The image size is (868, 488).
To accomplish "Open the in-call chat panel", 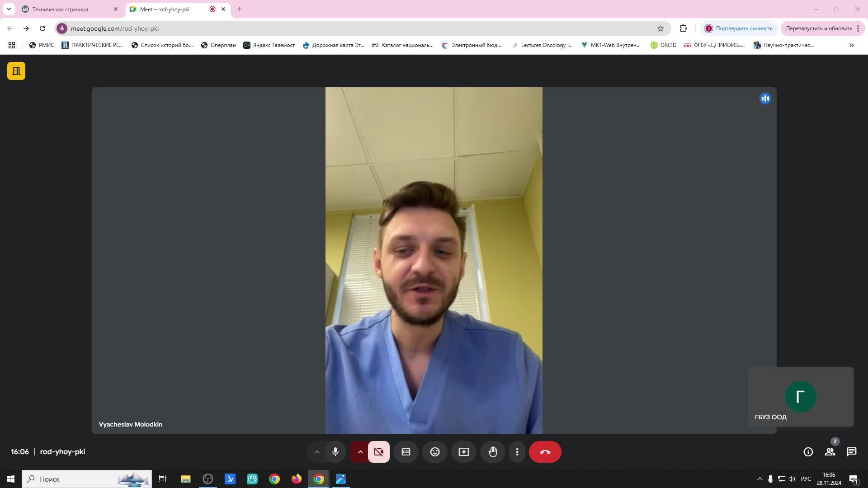I will tap(851, 452).
